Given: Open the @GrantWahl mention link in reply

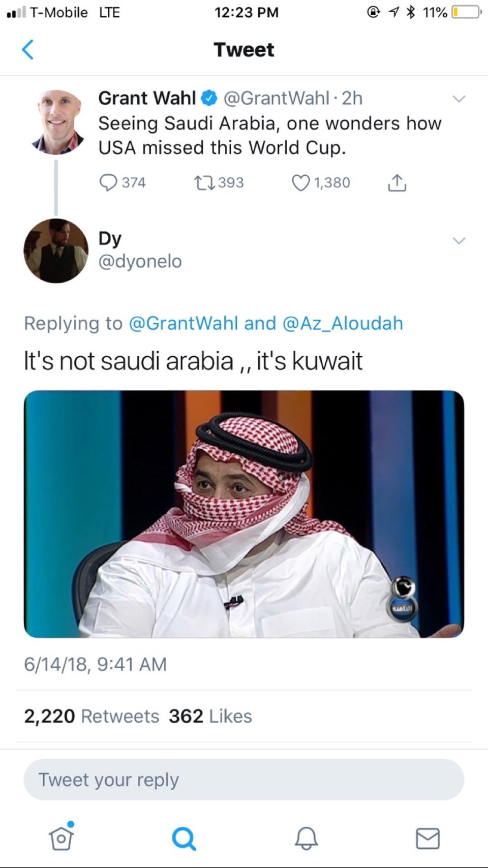Looking at the screenshot, I should click(x=184, y=323).
